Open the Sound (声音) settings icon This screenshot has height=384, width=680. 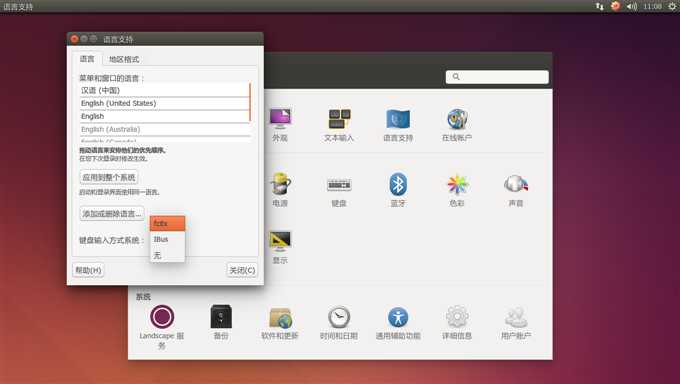click(516, 184)
